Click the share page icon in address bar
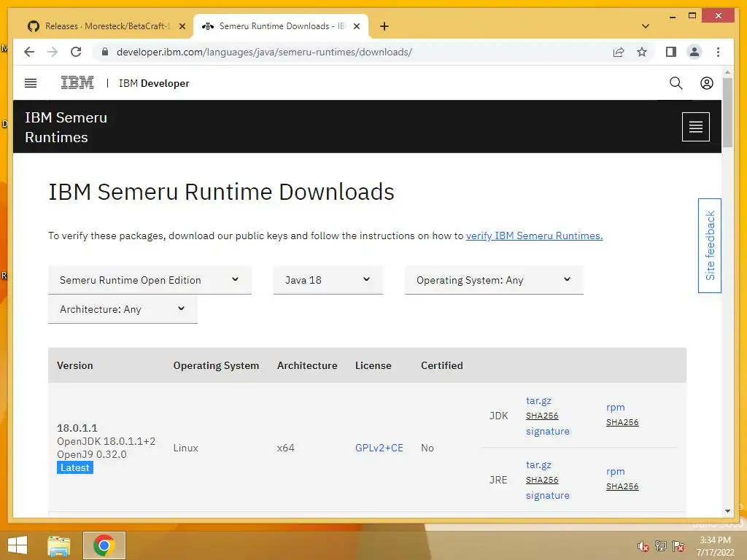Image resolution: width=747 pixels, height=560 pixels. pos(619,52)
